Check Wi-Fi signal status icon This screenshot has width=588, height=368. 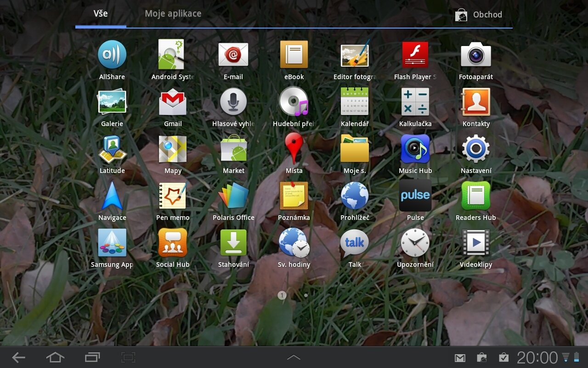[x=566, y=357]
